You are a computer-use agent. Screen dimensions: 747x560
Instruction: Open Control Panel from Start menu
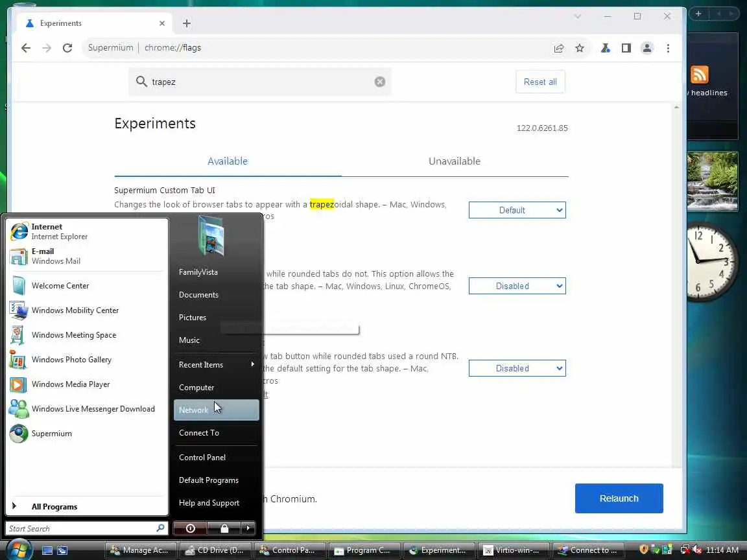217,458
